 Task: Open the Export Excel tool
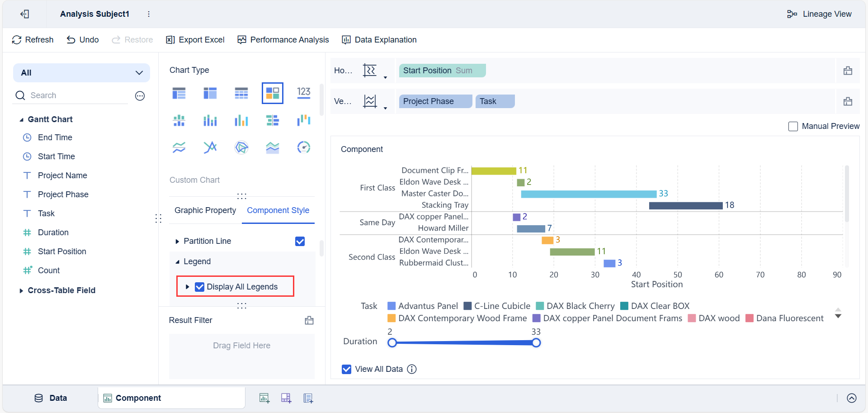(x=195, y=40)
